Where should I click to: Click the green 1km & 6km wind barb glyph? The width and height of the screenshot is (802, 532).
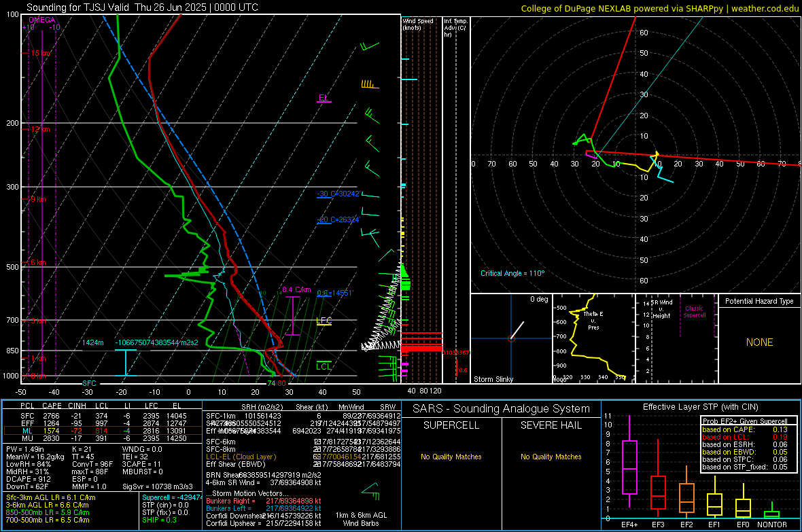point(370,491)
